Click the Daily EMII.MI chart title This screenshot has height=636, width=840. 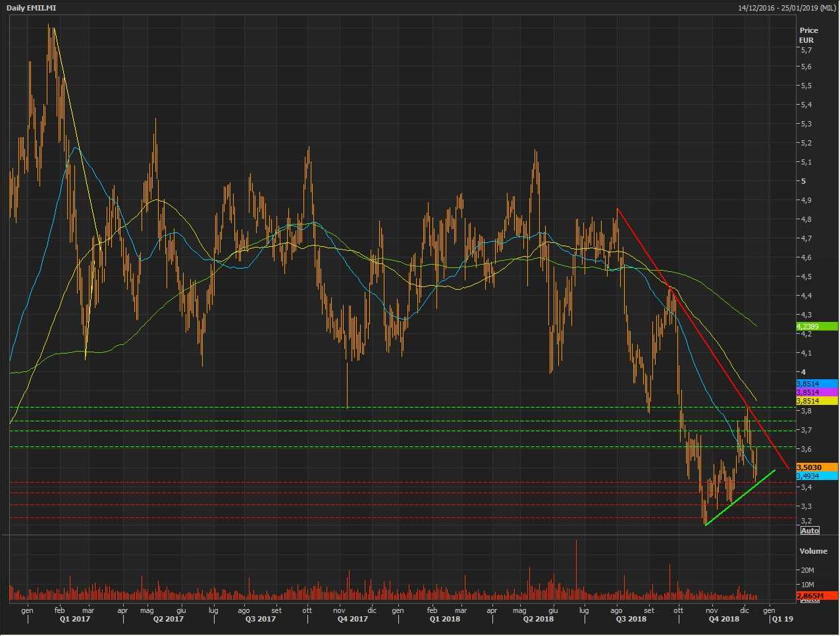32,7
